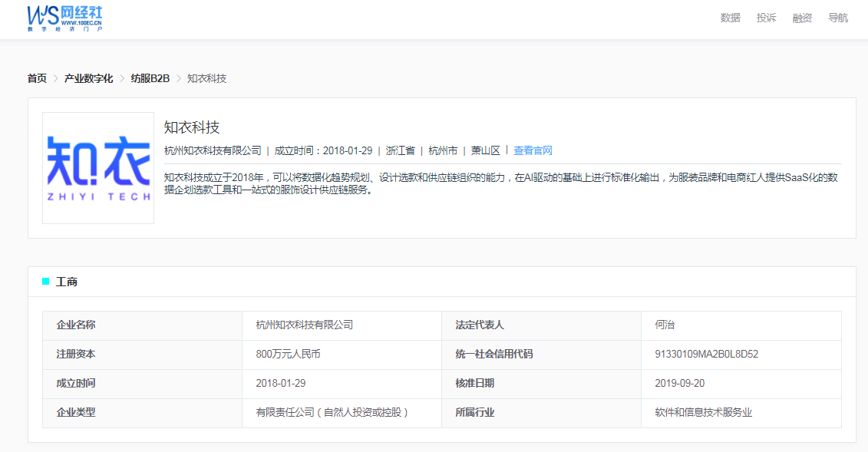Click 萧山区 in header line
Image resolution: width=868 pixels, height=452 pixels.
coord(486,150)
